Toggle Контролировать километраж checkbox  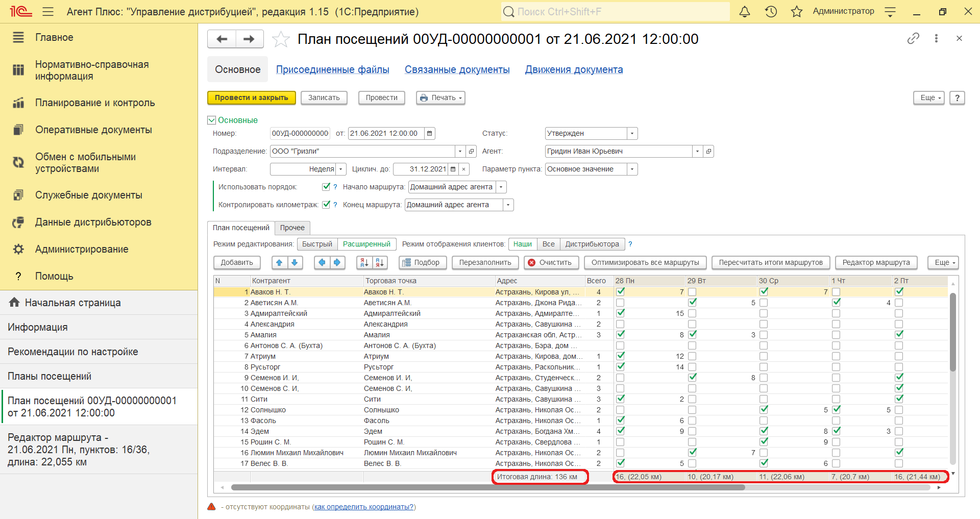tap(326, 205)
